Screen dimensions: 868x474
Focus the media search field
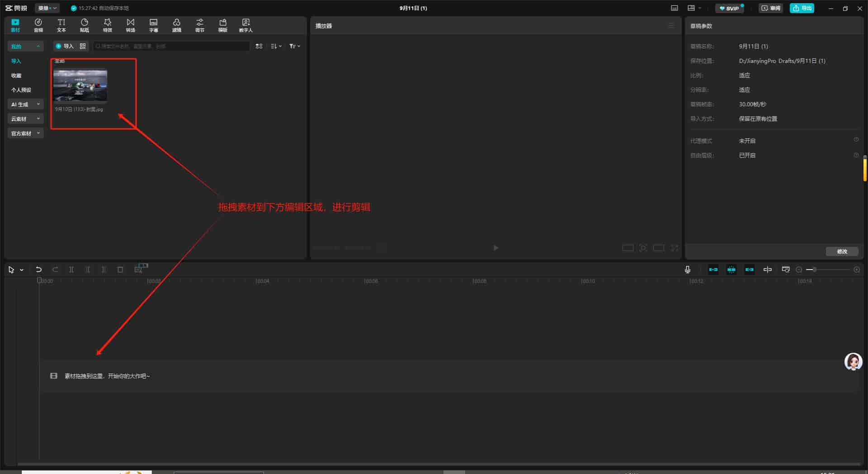click(172, 46)
